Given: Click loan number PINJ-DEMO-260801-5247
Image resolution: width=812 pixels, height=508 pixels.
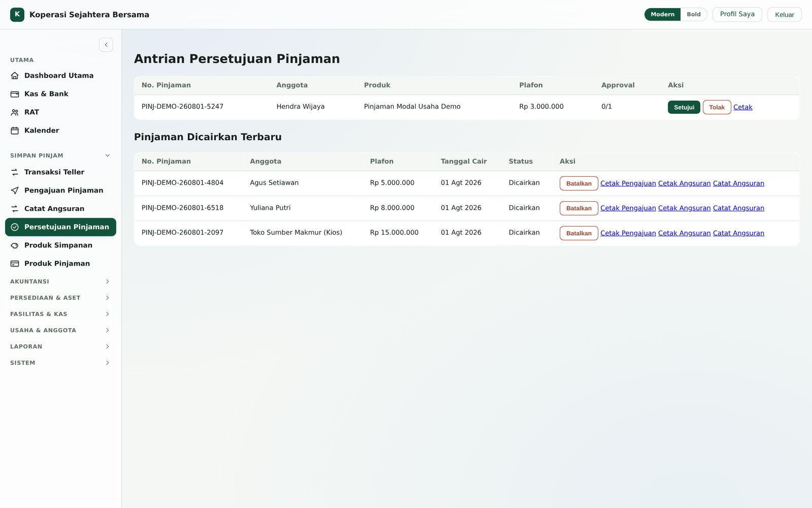Looking at the screenshot, I should click(182, 107).
